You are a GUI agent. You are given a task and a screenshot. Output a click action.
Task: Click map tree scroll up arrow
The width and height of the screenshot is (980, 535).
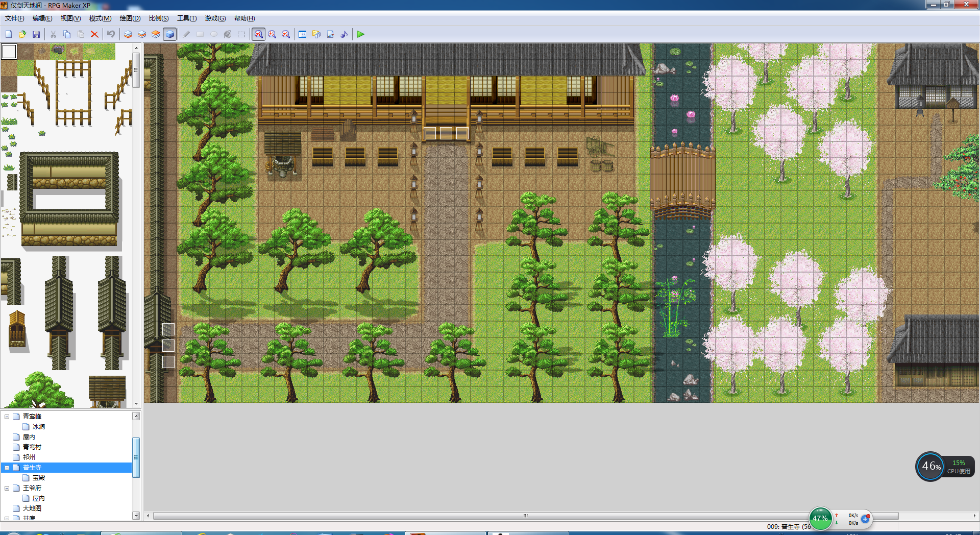click(x=136, y=416)
